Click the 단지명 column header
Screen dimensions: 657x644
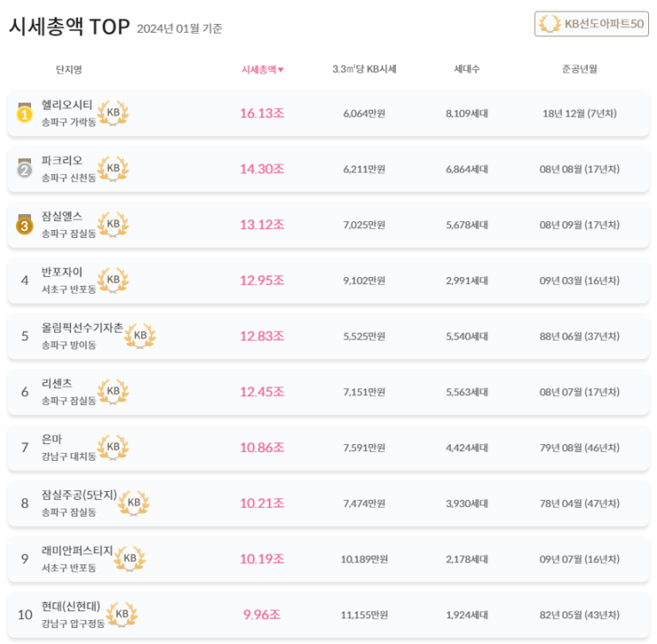[x=68, y=69]
